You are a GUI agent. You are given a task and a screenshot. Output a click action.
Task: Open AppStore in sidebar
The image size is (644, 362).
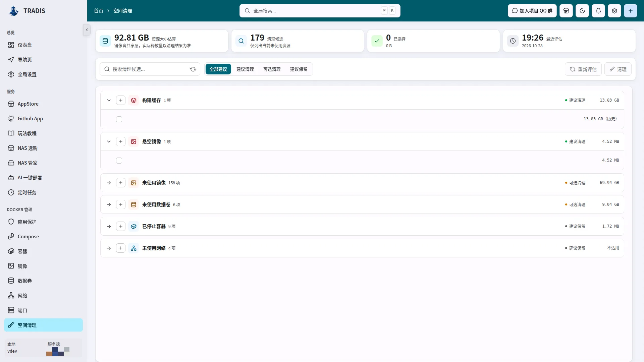(x=43, y=104)
